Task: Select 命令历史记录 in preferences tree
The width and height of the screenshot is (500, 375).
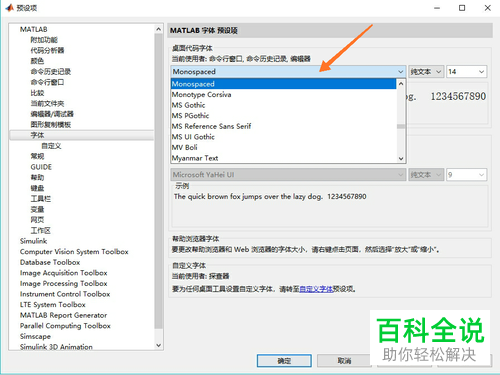Action: pos(51,72)
